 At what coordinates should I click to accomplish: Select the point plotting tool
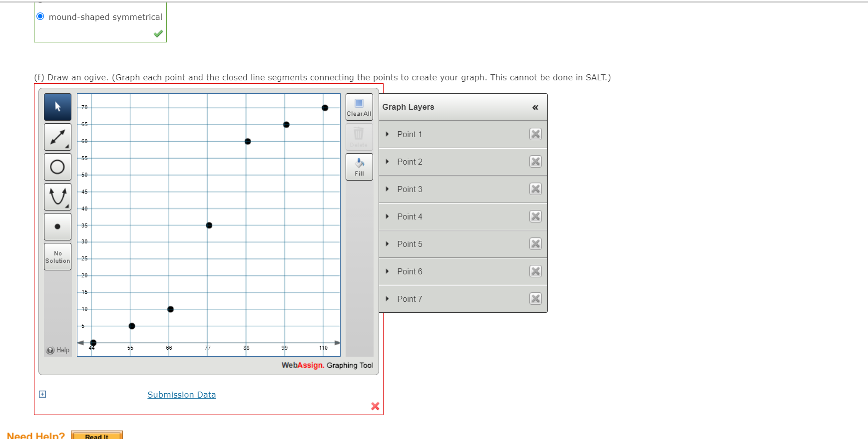click(57, 226)
